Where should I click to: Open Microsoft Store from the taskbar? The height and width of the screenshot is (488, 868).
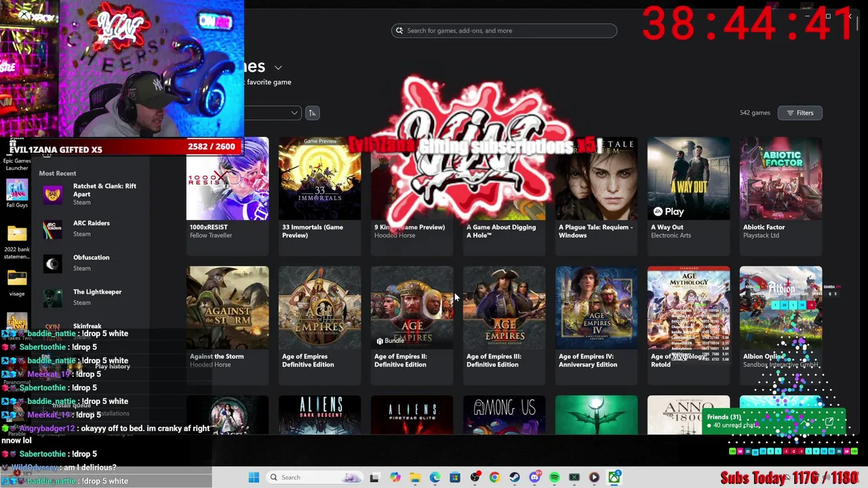coord(454,477)
